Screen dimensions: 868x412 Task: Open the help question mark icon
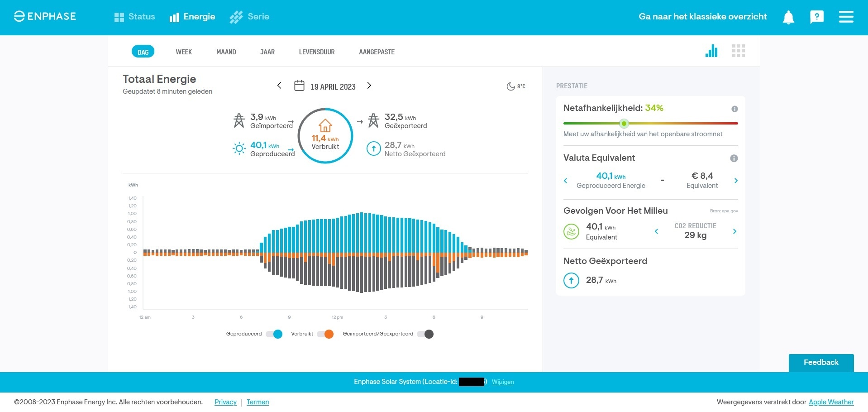pos(816,17)
